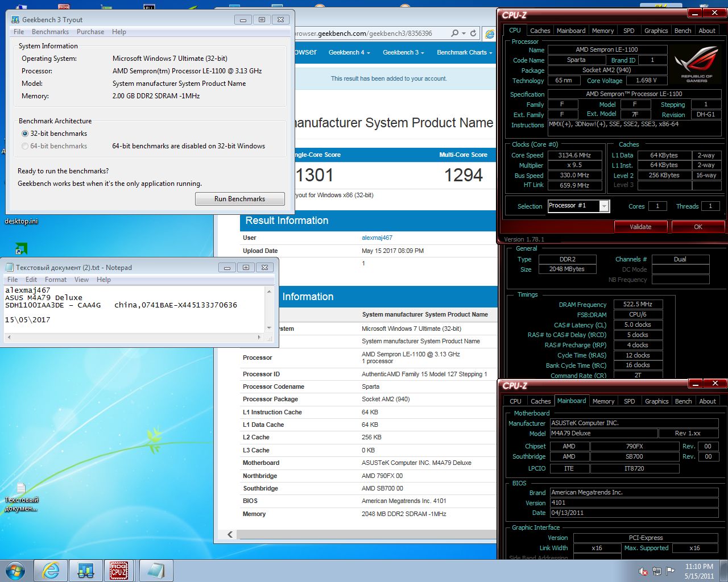The height and width of the screenshot is (582, 728).
Task: Click the Run Benchmarks button
Action: (239, 199)
